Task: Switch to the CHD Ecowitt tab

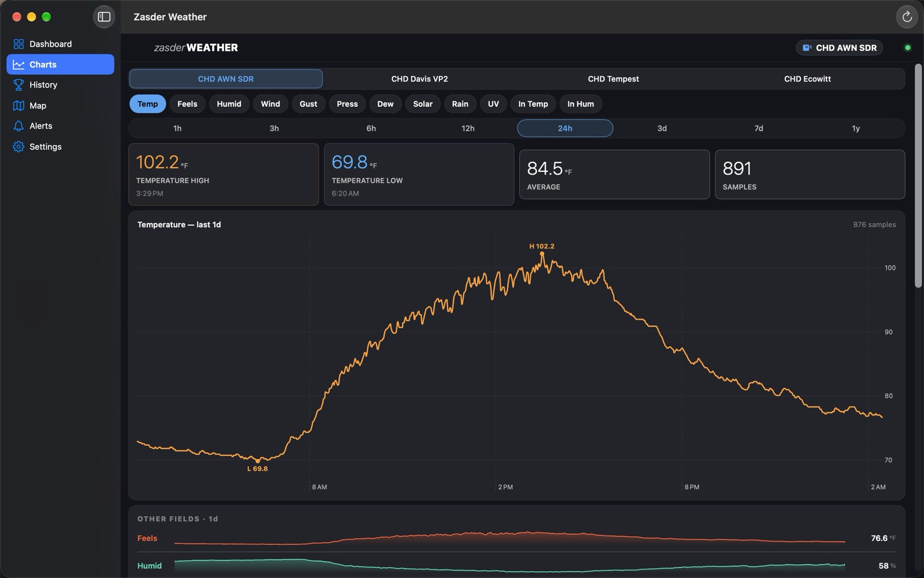Action: click(807, 79)
